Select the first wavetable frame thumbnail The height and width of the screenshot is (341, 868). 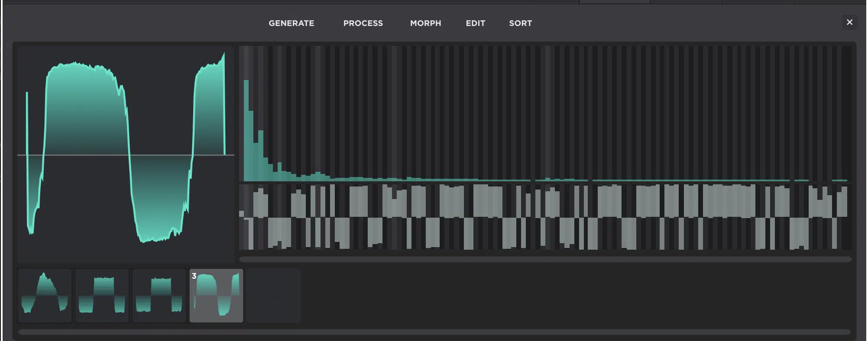click(45, 296)
